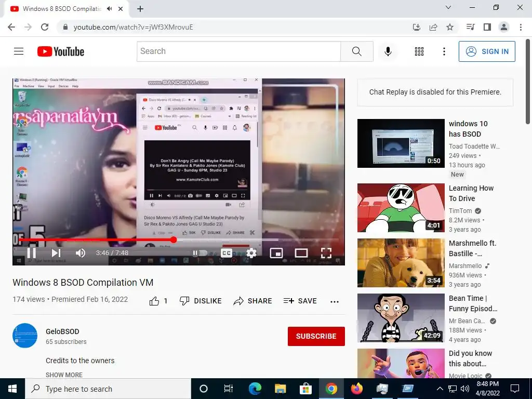Open 'Did you know this about' thumbnail

click(x=401, y=363)
